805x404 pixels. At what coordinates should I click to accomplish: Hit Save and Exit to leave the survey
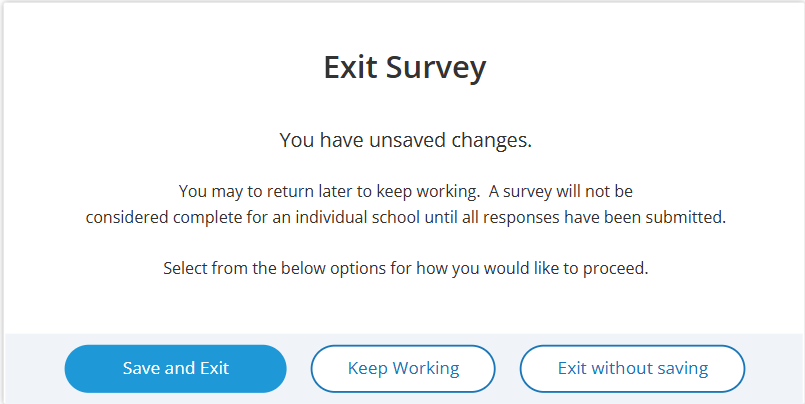tap(176, 368)
